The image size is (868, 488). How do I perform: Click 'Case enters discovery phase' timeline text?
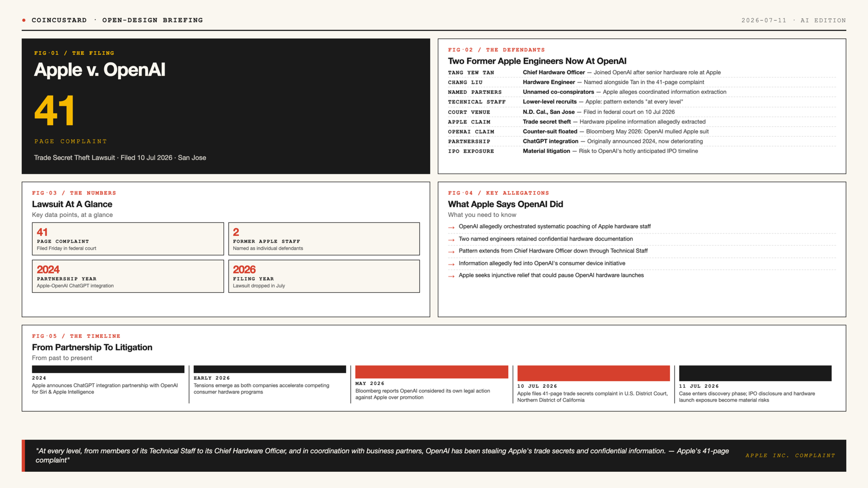(x=747, y=397)
